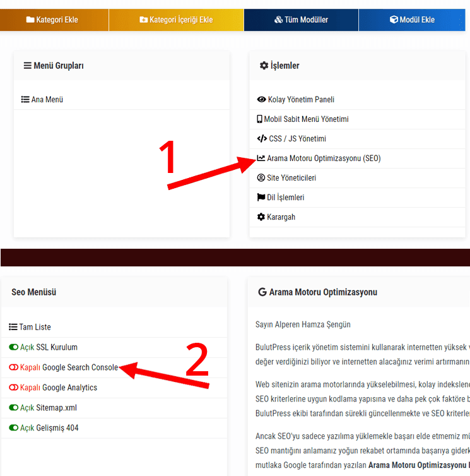Click the mobile phone icon for Sabit Menü
Viewport: 470px width, 476px height.
point(259,119)
